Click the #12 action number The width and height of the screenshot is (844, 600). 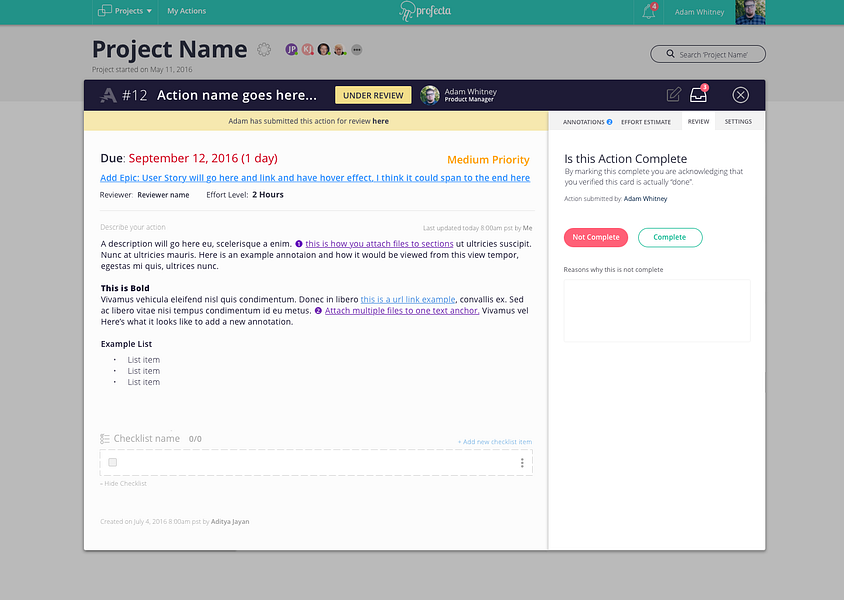135,95
